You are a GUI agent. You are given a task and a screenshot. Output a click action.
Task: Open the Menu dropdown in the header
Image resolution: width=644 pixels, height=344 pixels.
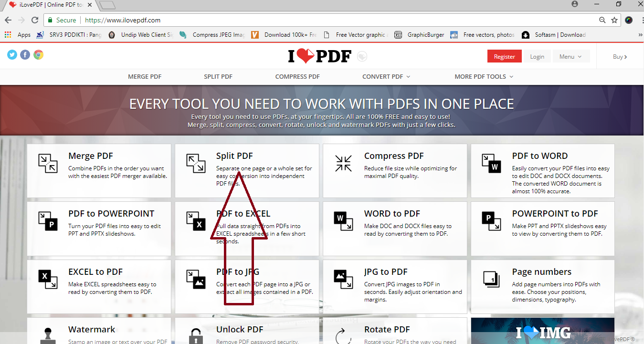coord(571,56)
